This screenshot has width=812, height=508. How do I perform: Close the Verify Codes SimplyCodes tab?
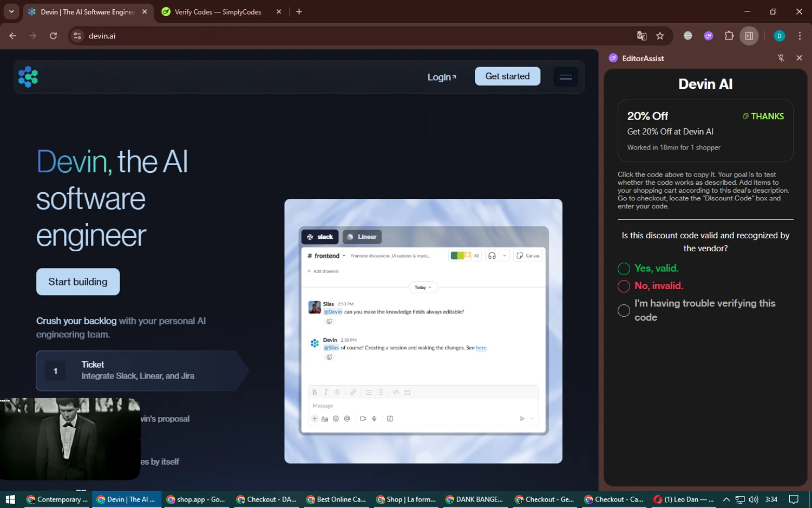(x=279, y=11)
